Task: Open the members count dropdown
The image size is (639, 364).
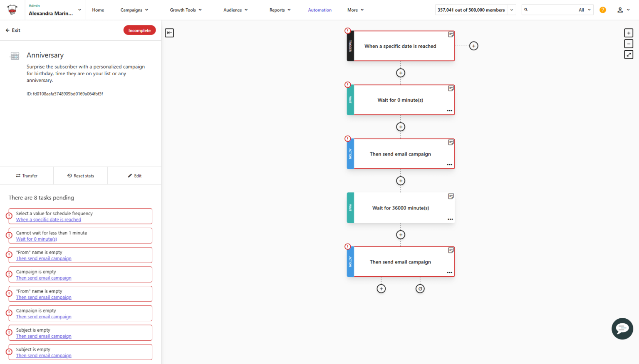Action: click(x=511, y=10)
